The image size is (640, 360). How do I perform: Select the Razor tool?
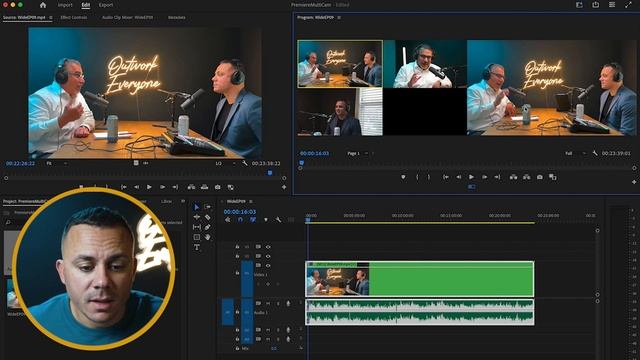(207, 217)
